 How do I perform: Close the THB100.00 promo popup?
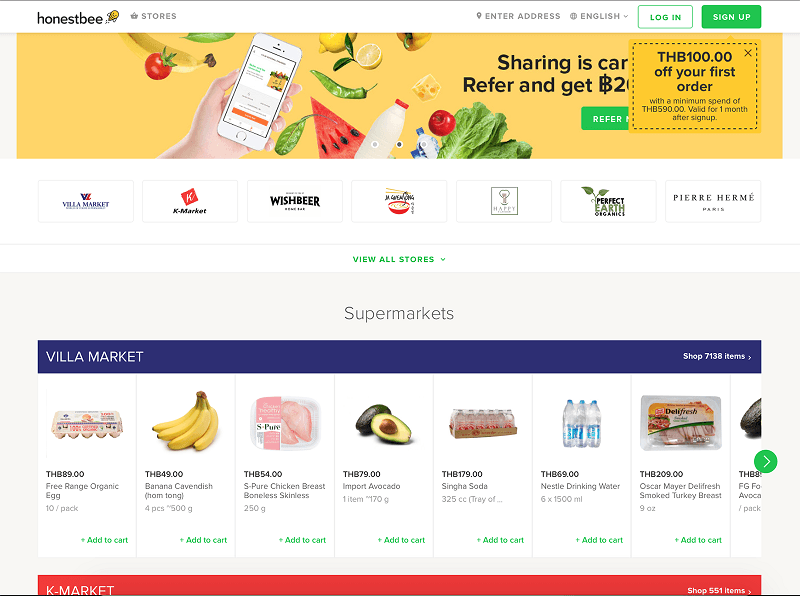click(x=747, y=53)
